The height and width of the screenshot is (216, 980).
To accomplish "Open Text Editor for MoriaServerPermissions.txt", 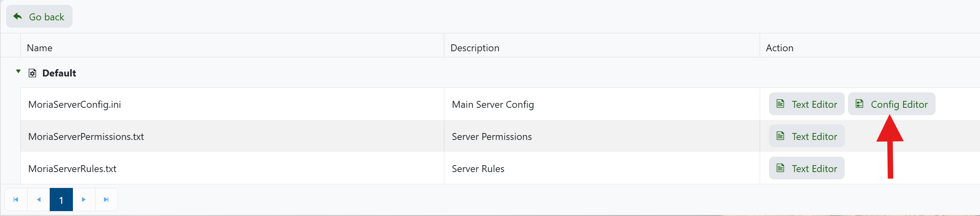I will pyautogui.click(x=806, y=136).
